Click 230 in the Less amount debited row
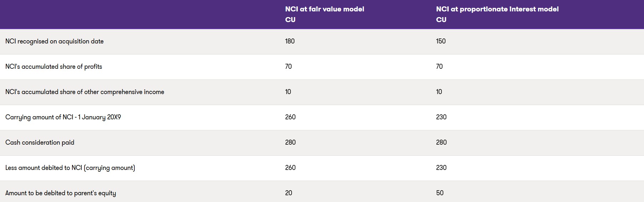Screen dimensions: 644x202 (x=441, y=168)
